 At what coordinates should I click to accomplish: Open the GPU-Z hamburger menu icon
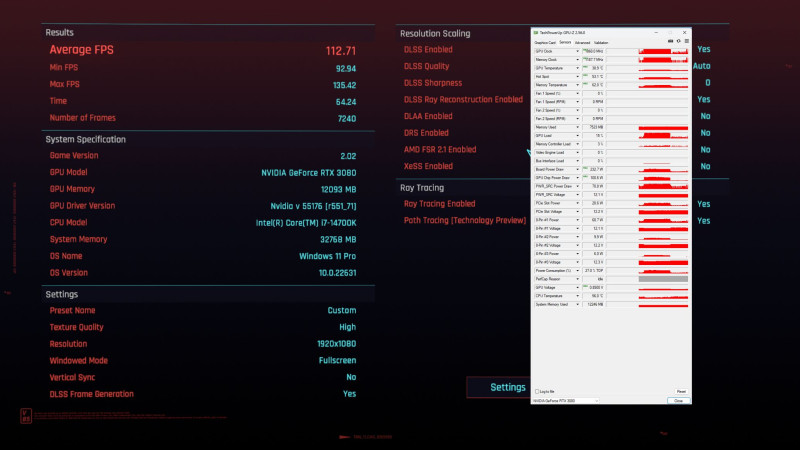pyautogui.click(x=687, y=41)
